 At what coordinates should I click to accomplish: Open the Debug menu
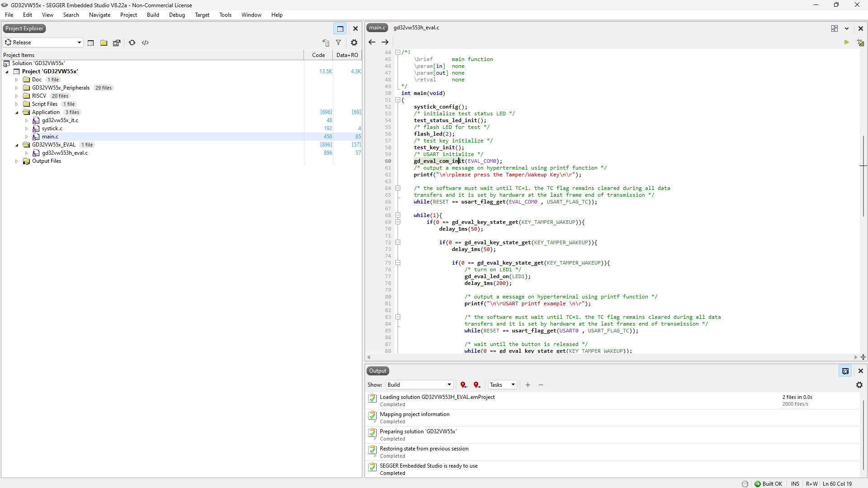[x=177, y=15]
